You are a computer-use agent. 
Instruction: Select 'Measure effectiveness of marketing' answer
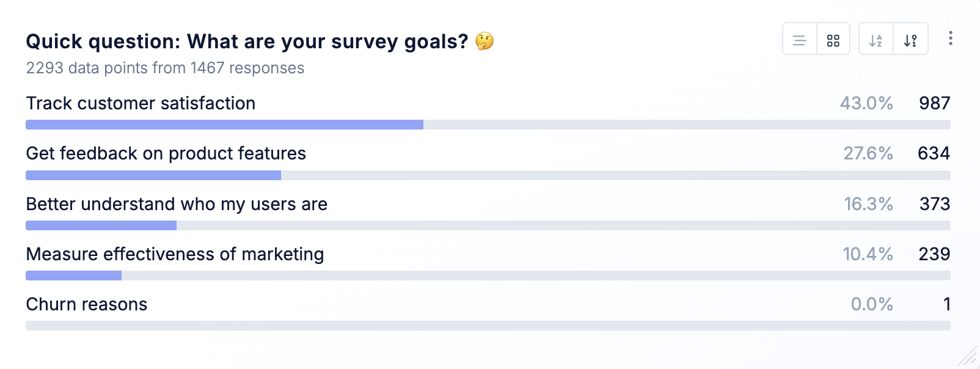click(175, 254)
